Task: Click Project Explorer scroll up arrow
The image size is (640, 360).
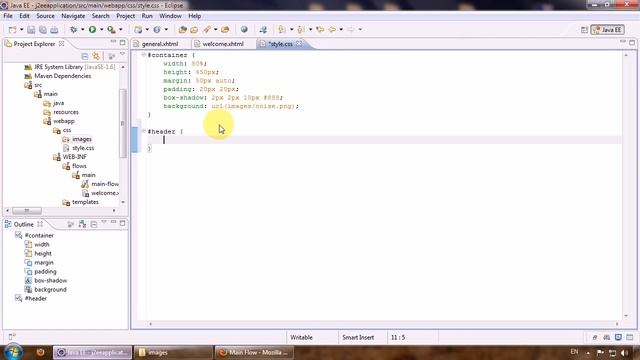Action: 123,67
